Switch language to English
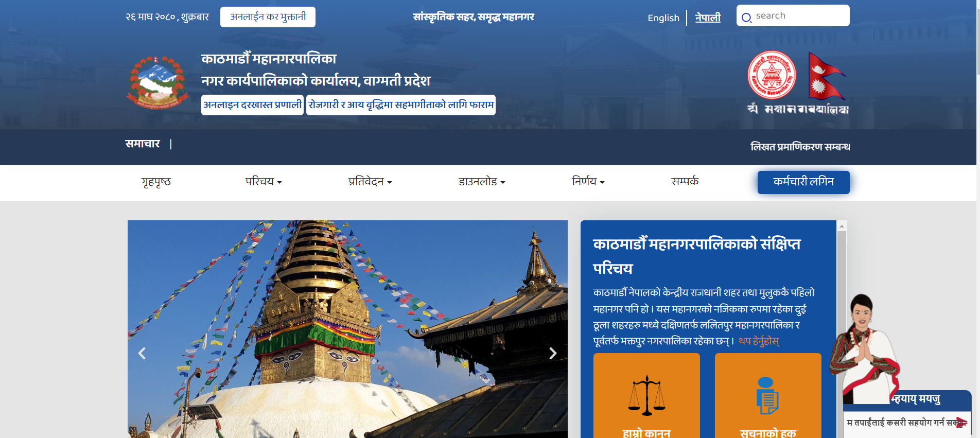Screen dimensions: 980x438 [x=663, y=18]
